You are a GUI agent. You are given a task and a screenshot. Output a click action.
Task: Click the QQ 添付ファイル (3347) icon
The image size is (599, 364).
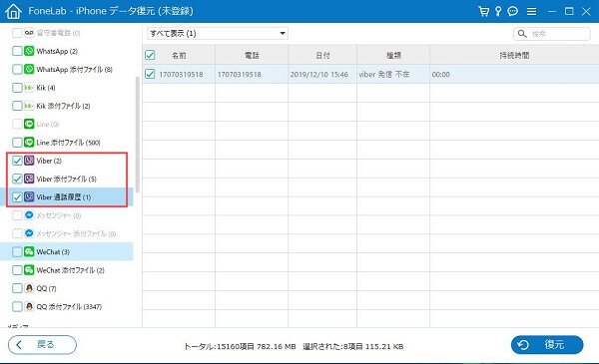pos(29,306)
